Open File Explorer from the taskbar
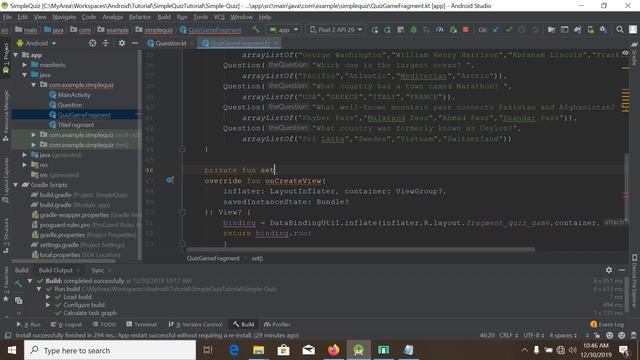The width and height of the screenshot is (640, 360). point(259,350)
